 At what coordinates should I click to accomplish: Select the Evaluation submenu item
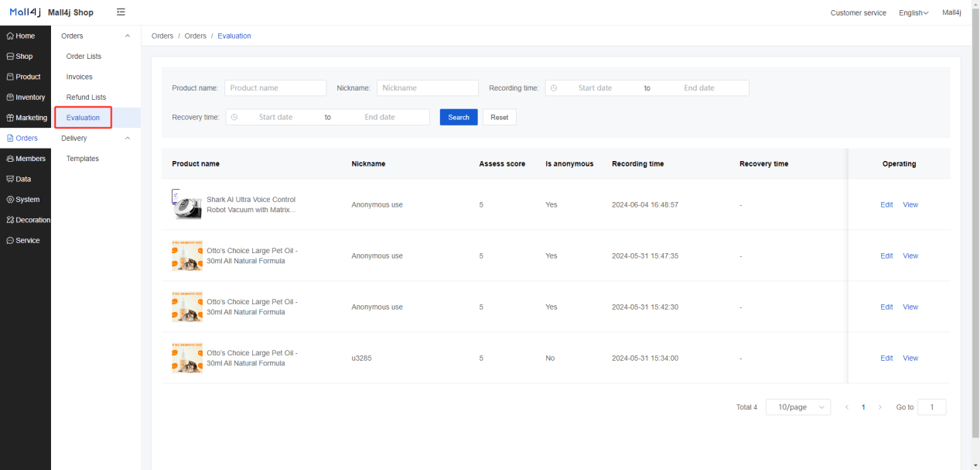(83, 118)
